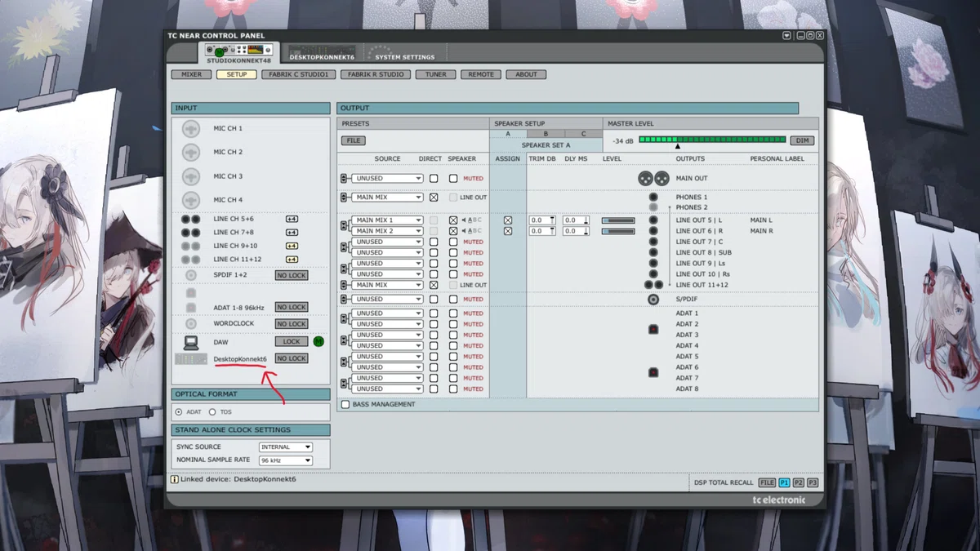Adjust the Master Level meter slider
The height and width of the screenshot is (551, 980).
712,140
